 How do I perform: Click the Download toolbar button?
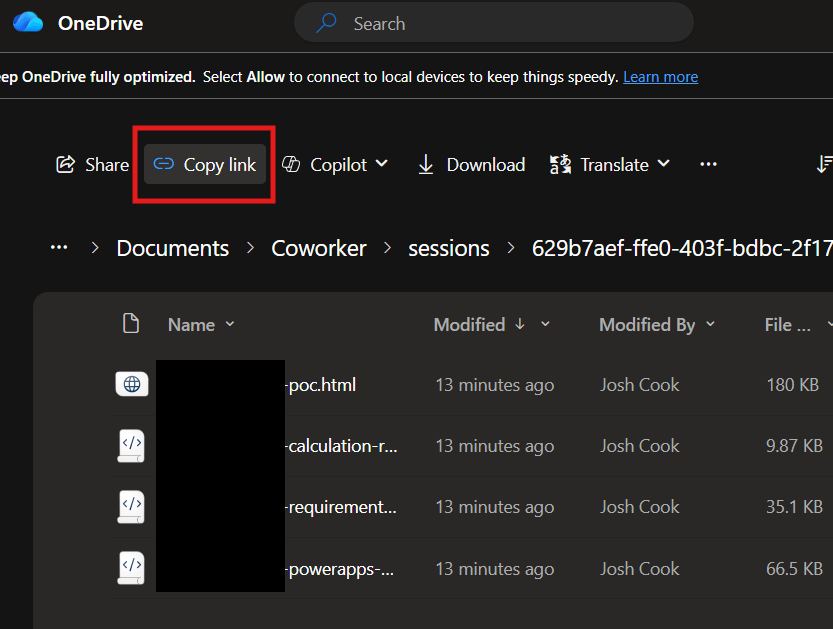click(x=471, y=165)
